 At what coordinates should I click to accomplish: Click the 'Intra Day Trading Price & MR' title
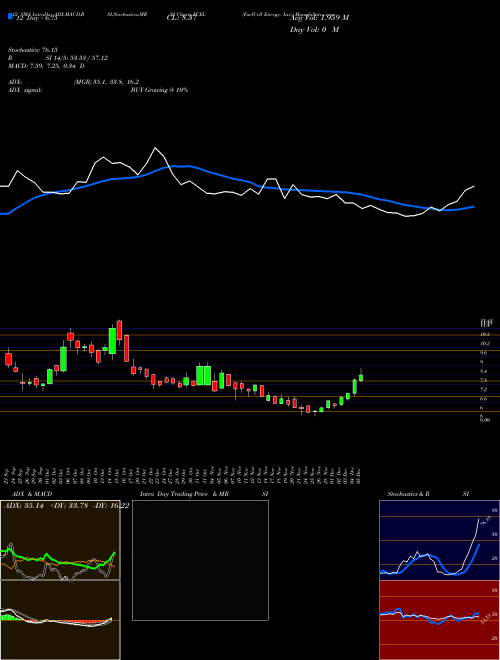point(185,494)
